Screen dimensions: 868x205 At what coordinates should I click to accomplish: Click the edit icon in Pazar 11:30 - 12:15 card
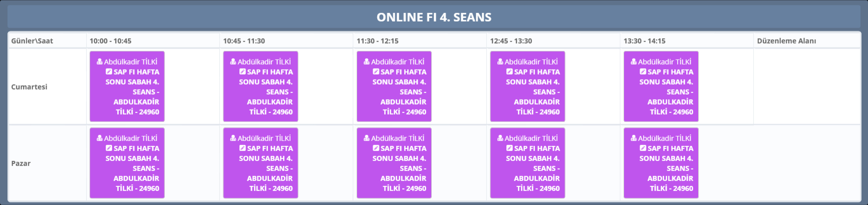(x=376, y=148)
